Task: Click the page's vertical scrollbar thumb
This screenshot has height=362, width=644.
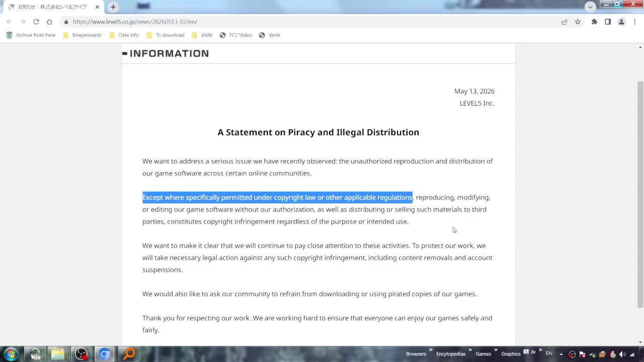Action: click(x=640, y=194)
